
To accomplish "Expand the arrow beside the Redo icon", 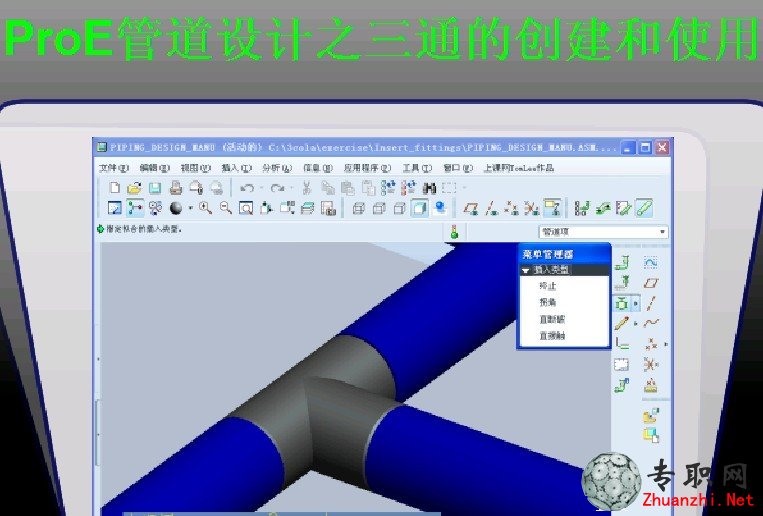I will coord(291,188).
